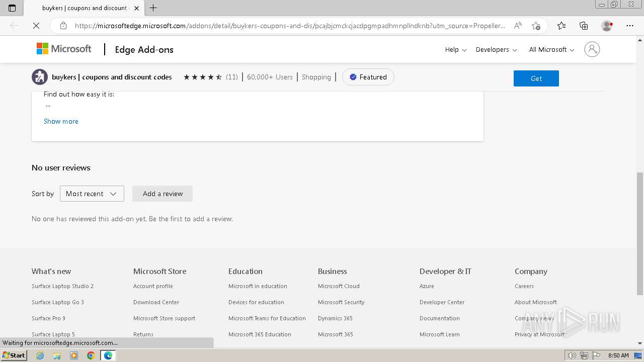Open the Collections toolbar icon

click(584, 26)
